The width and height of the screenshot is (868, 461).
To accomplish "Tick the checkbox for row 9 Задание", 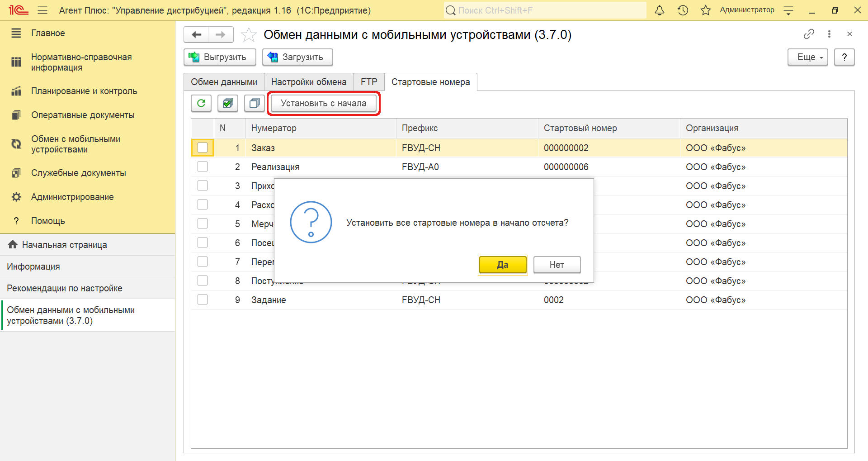I will pos(203,300).
